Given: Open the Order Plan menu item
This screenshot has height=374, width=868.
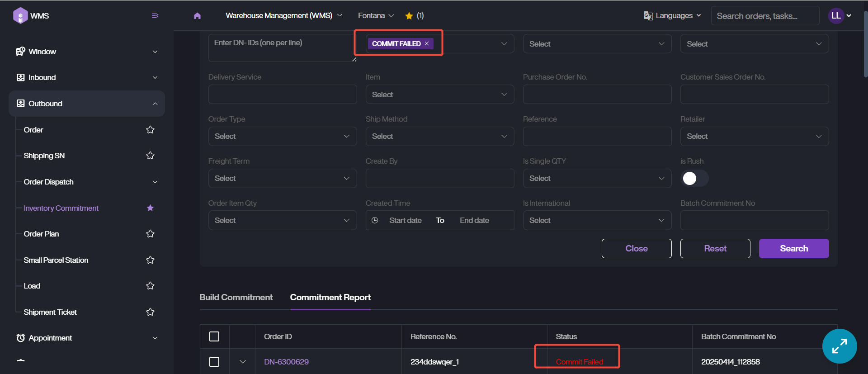Looking at the screenshot, I should point(42,234).
